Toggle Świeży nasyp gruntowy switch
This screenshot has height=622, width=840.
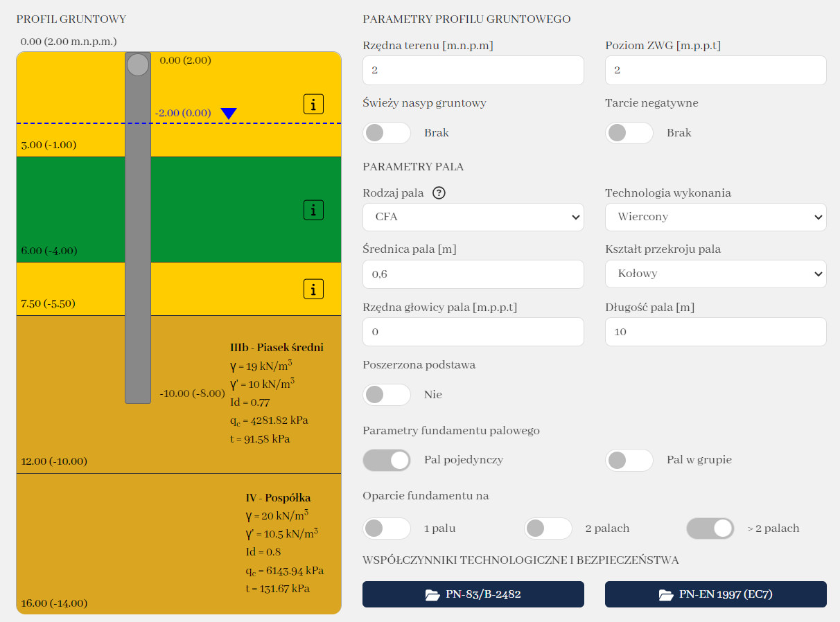click(387, 133)
